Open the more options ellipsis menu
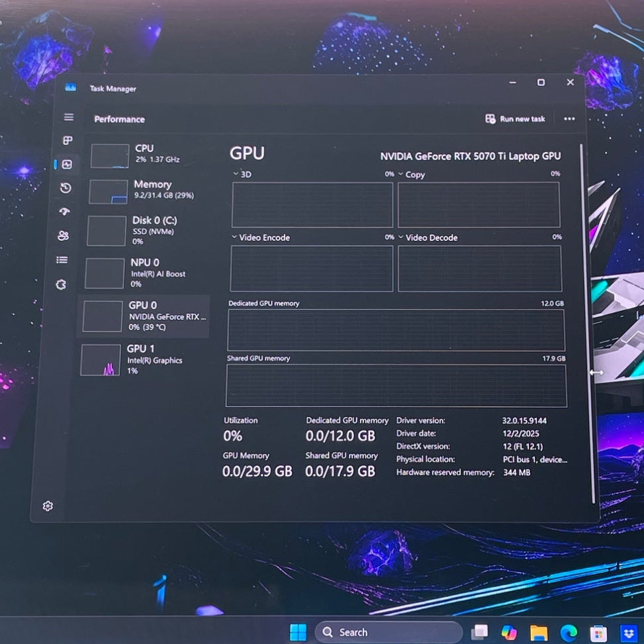This screenshot has width=644, height=644. point(569,118)
